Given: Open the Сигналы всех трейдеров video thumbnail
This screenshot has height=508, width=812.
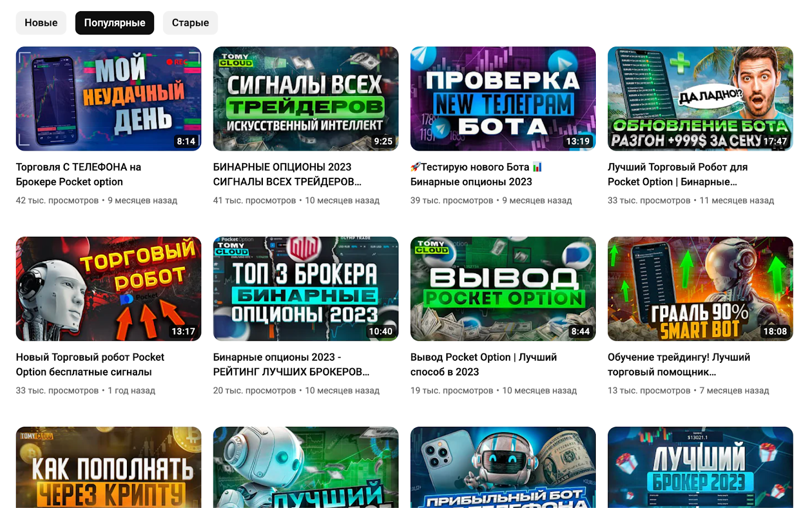Looking at the screenshot, I should tap(306, 99).
